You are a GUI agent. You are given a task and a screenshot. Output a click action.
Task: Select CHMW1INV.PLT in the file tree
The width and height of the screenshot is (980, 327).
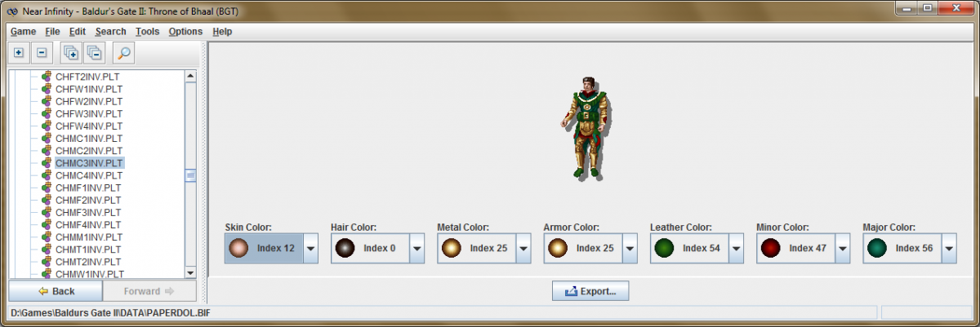click(89, 273)
